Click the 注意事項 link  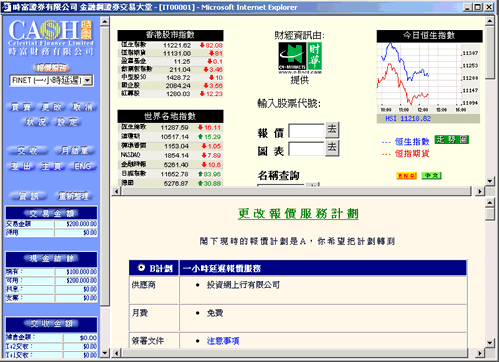point(223,341)
